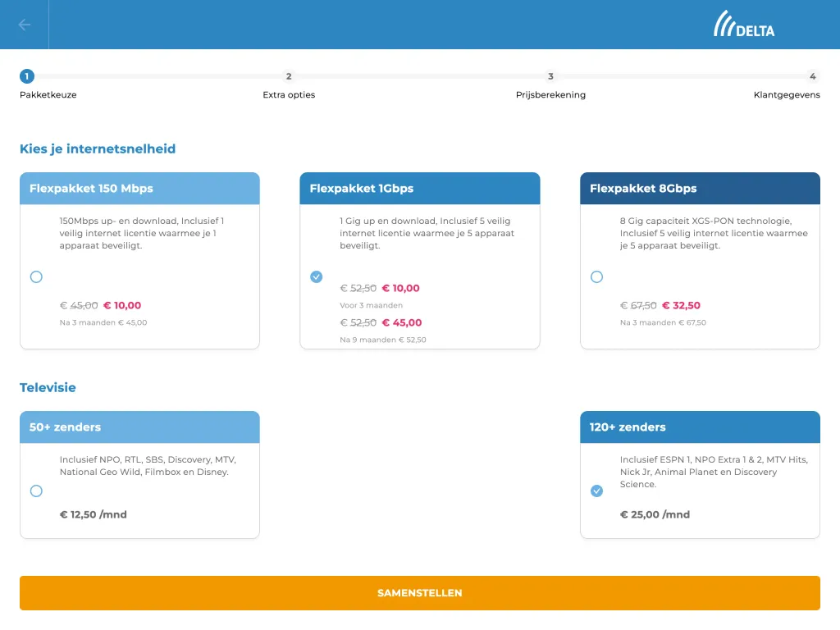Image resolution: width=840 pixels, height=630 pixels.
Task: Click the 50+ zenders card header
Action: tap(139, 427)
